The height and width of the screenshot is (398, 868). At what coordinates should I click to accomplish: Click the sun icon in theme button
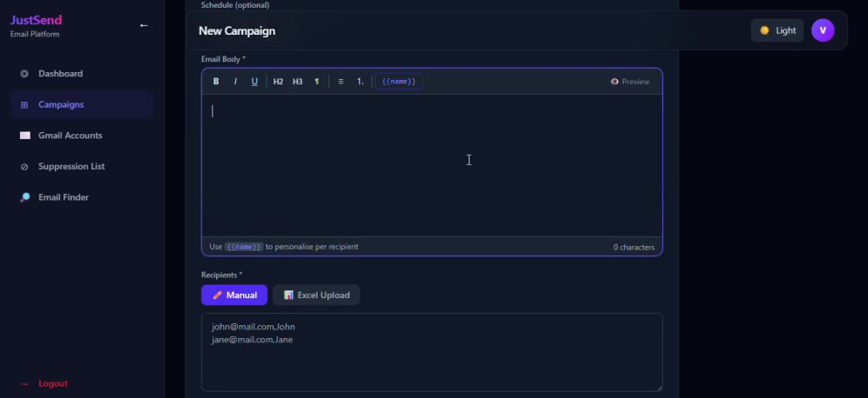[765, 30]
